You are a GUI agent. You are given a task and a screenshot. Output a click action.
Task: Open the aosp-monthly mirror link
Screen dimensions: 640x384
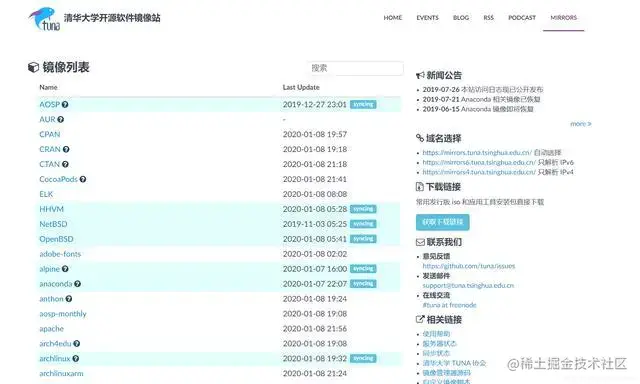pos(63,314)
